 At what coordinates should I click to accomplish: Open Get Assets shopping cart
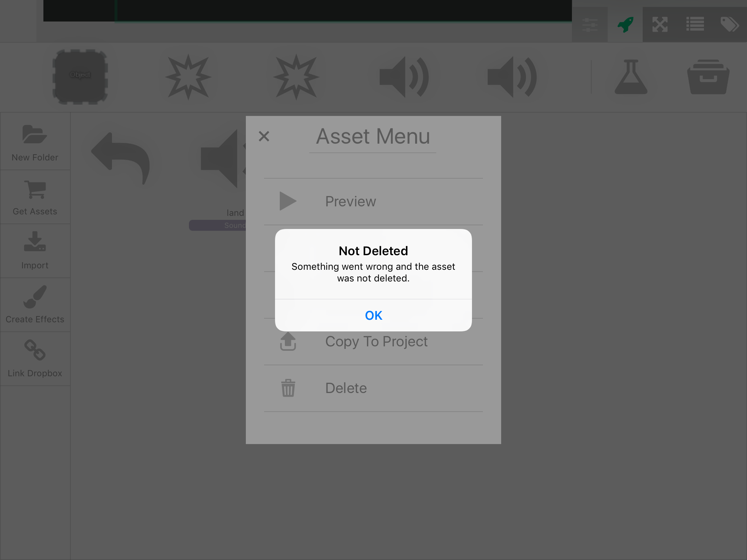pyautogui.click(x=35, y=197)
